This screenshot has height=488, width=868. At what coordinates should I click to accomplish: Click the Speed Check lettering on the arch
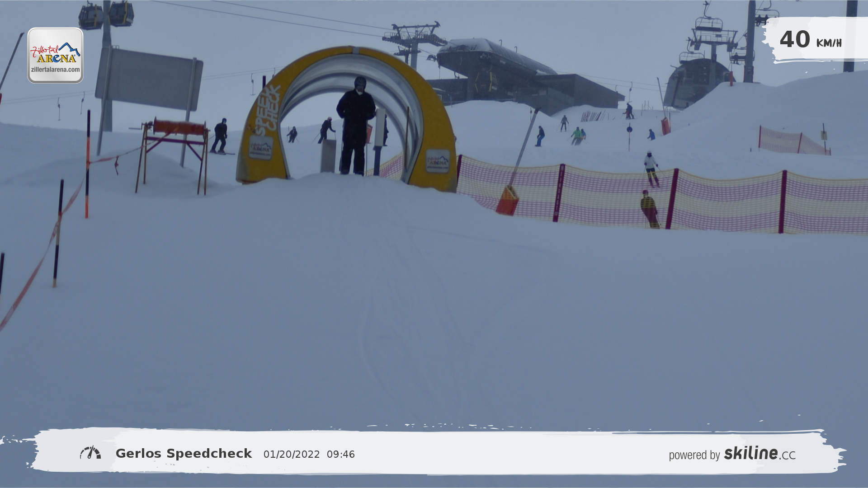tap(267, 110)
